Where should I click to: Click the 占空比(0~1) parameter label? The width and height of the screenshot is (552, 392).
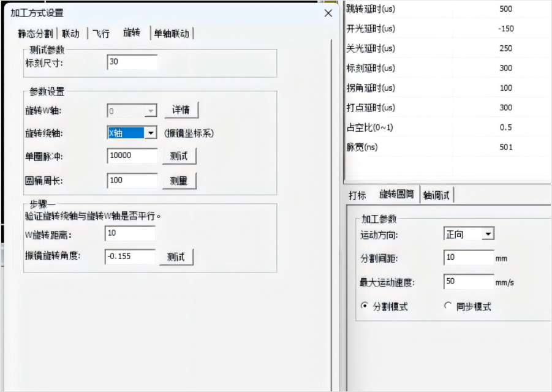click(369, 127)
